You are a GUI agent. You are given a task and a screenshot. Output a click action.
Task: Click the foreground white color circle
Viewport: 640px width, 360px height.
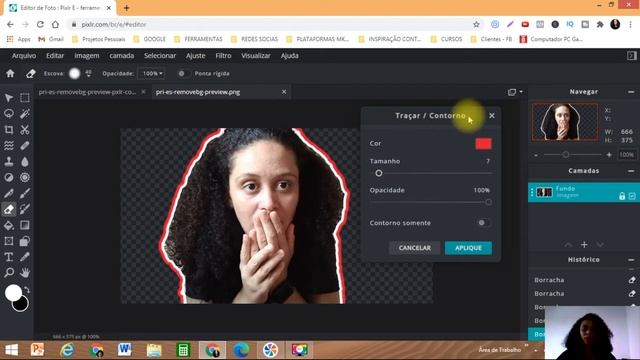[x=13, y=293]
